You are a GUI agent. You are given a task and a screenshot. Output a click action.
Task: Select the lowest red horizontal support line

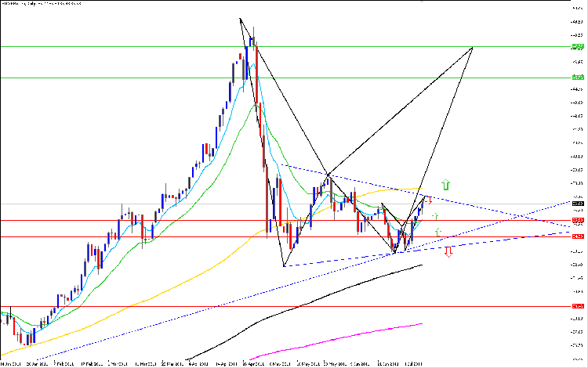pos(285,307)
